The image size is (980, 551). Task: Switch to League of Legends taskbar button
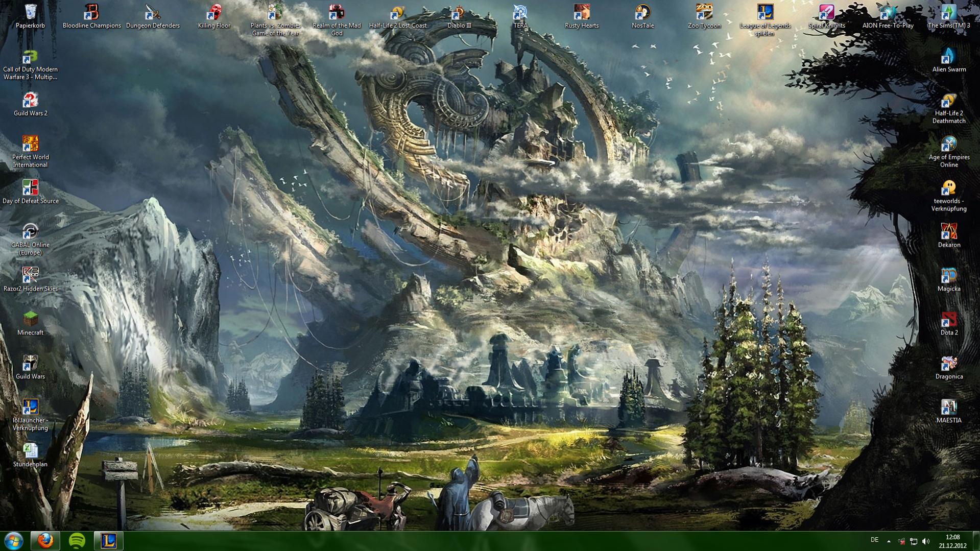[x=109, y=541]
